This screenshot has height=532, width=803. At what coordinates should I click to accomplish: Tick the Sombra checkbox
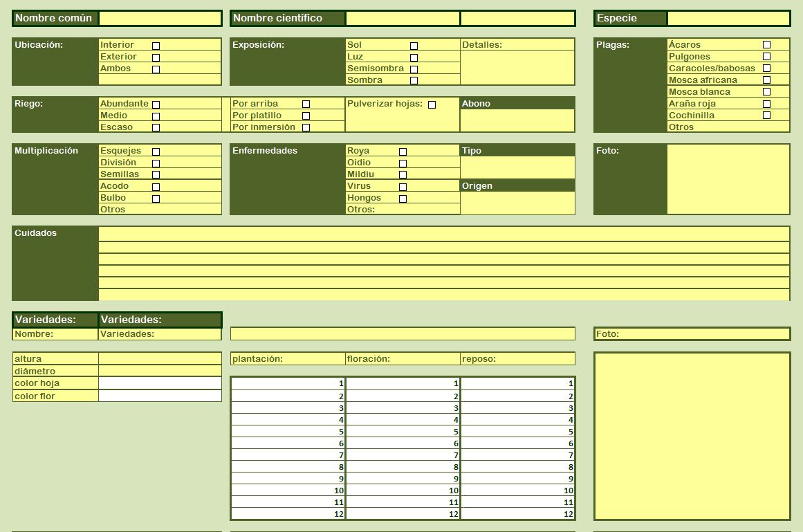coord(414,81)
